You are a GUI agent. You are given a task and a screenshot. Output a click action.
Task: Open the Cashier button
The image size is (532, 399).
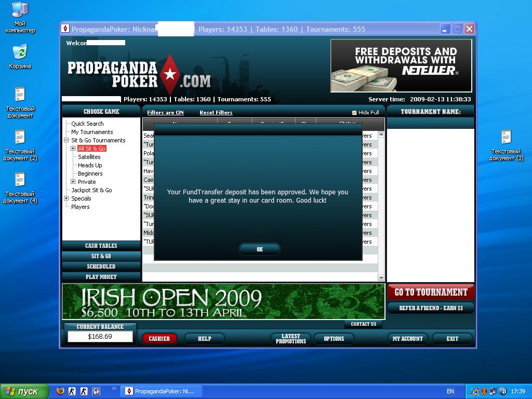point(159,339)
